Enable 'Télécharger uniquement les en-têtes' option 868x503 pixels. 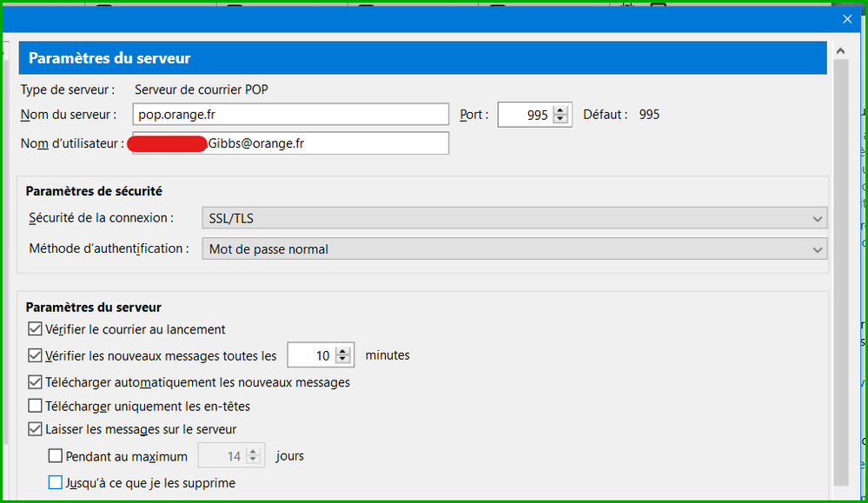[x=36, y=404]
